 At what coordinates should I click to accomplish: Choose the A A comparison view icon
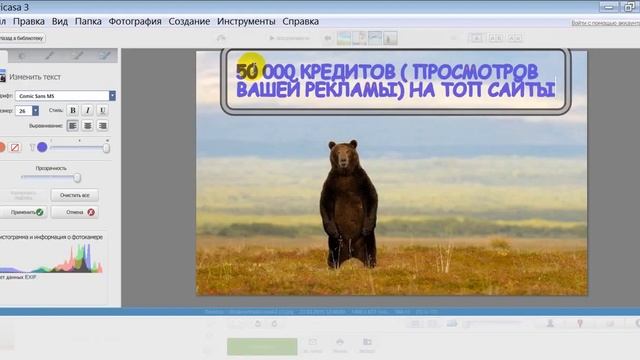[x=515, y=38]
